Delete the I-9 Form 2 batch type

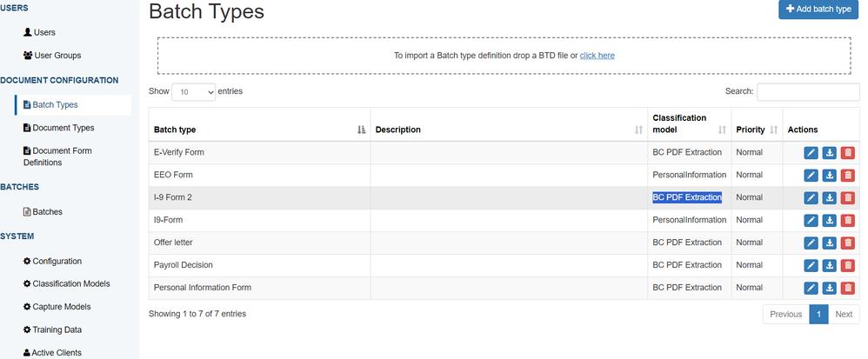coord(848,198)
